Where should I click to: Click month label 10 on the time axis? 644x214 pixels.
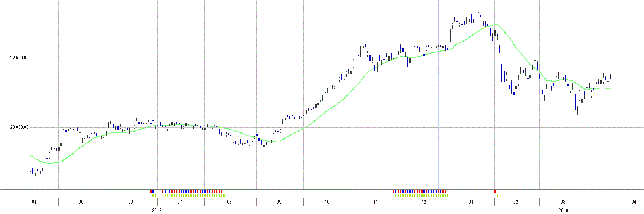tap(327, 202)
